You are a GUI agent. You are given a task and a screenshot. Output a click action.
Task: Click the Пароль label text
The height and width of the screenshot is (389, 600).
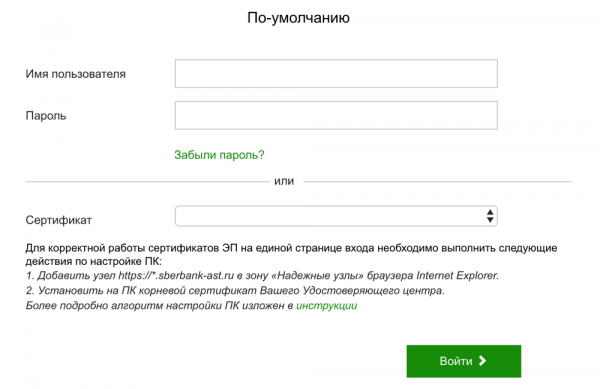click(46, 116)
